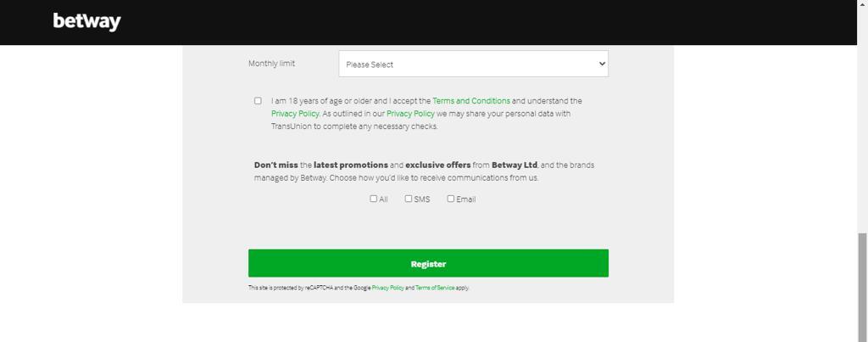Open Privacy Policy link after 'outlined in our'
Viewport: 868px width, 342px height.
click(410, 114)
